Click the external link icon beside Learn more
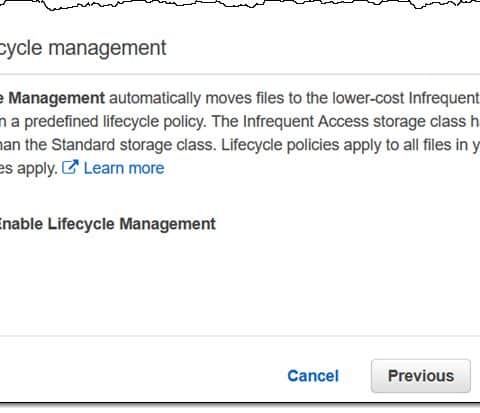 pyautogui.click(x=70, y=167)
